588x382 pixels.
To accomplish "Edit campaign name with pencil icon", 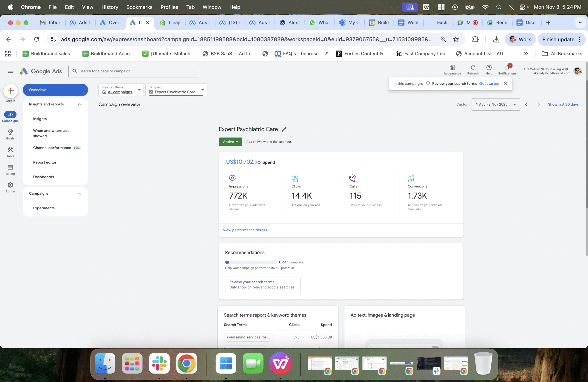I will (x=284, y=129).
